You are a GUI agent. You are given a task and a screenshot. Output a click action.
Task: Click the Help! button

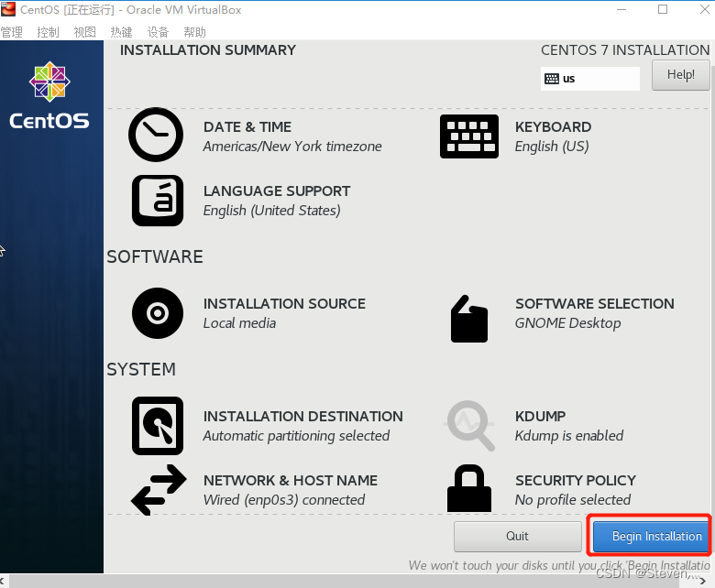[x=681, y=75]
